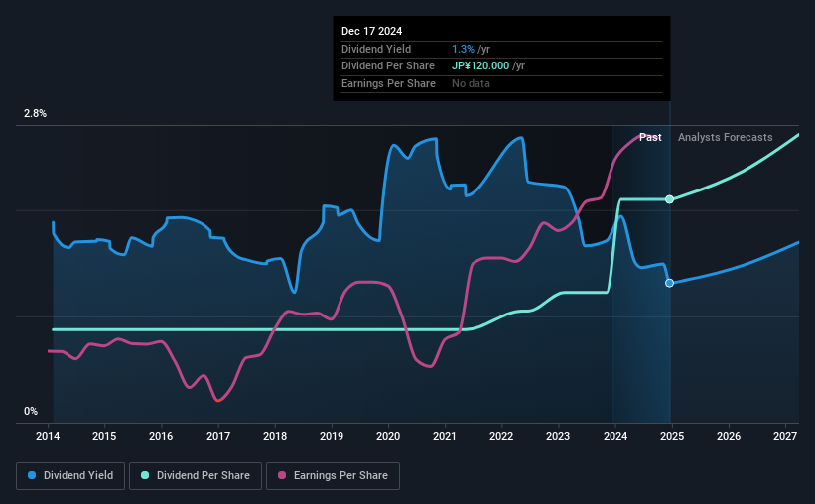This screenshot has height=504, width=815.
Task: Click the blue Dividend Yield legend dot
Action: coord(32,475)
